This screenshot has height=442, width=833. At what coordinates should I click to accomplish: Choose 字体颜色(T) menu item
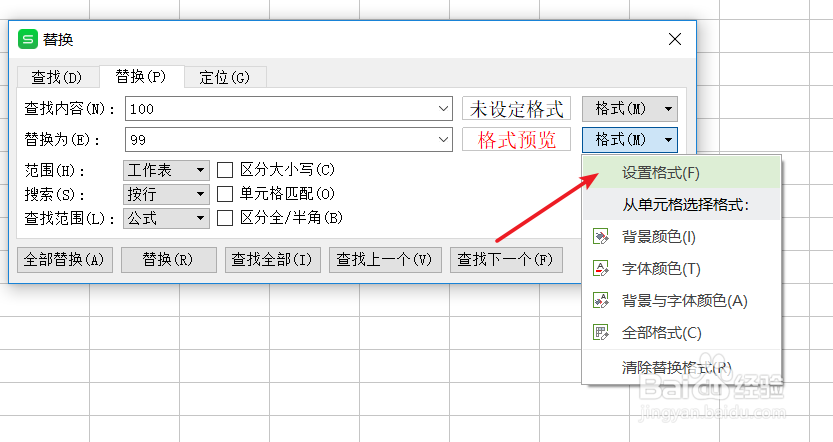682,268
